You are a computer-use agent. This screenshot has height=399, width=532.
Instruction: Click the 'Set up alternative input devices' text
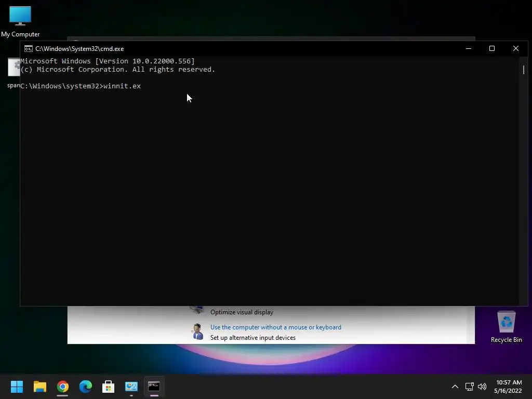[253, 338]
